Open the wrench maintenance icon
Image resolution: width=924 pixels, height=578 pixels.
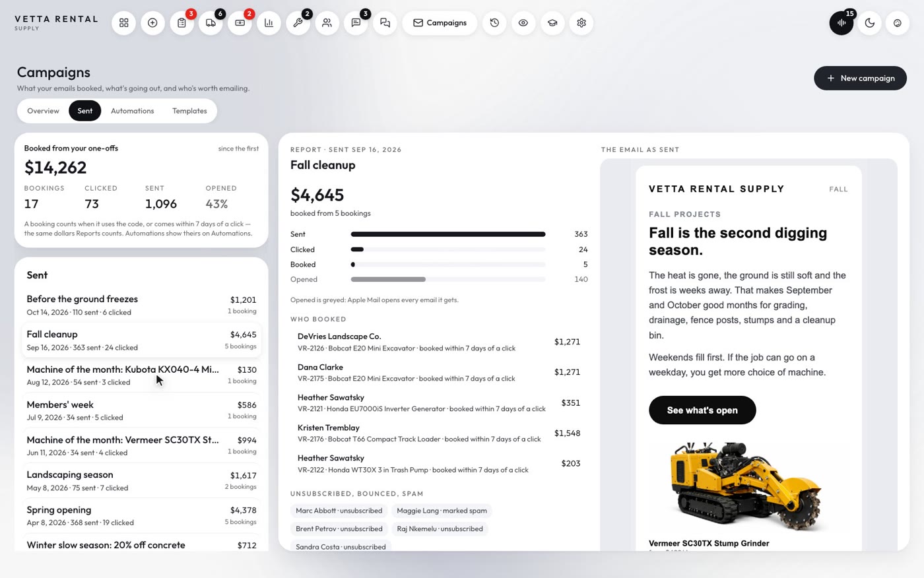298,23
